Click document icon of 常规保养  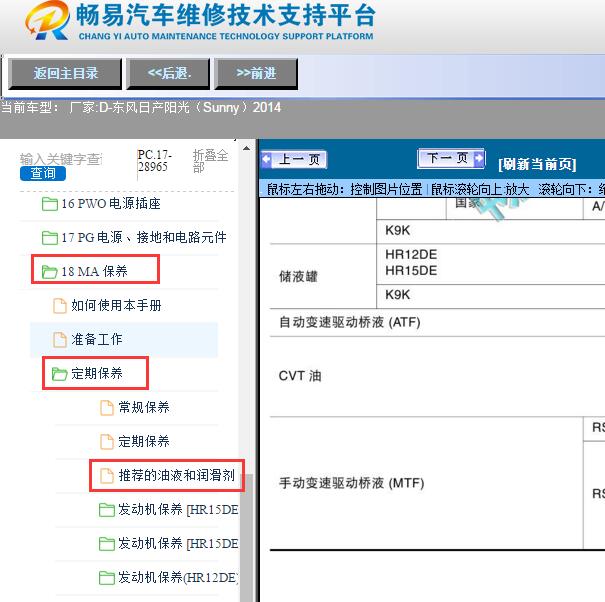pyautogui.click(x=107, y=408)
